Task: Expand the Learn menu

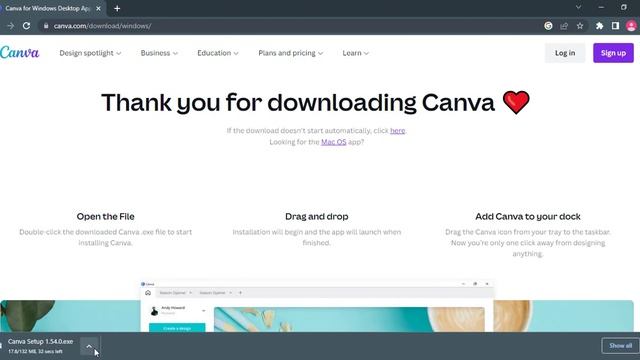Action: click(356, 53)
